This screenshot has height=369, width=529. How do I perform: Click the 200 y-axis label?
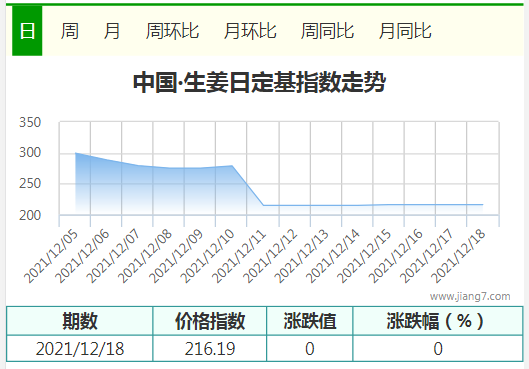point(30,215)
